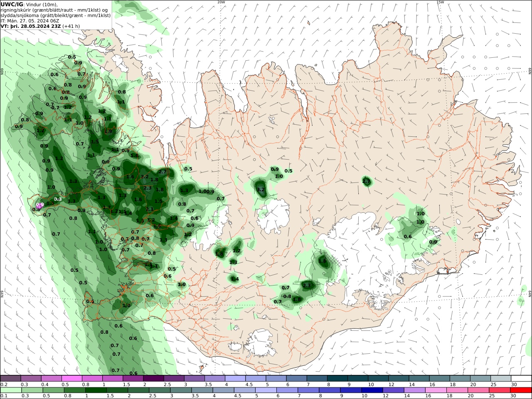Screen dimensions: 532x399
Task: Select the rain-legend swatch starting at 0.3
Action: point(32,390)
